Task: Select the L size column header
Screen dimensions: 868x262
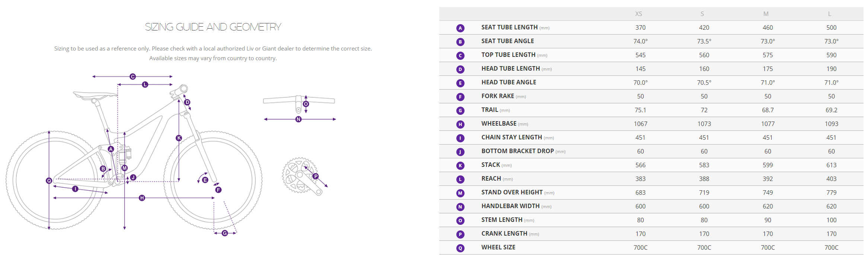Action: point(829,14)
